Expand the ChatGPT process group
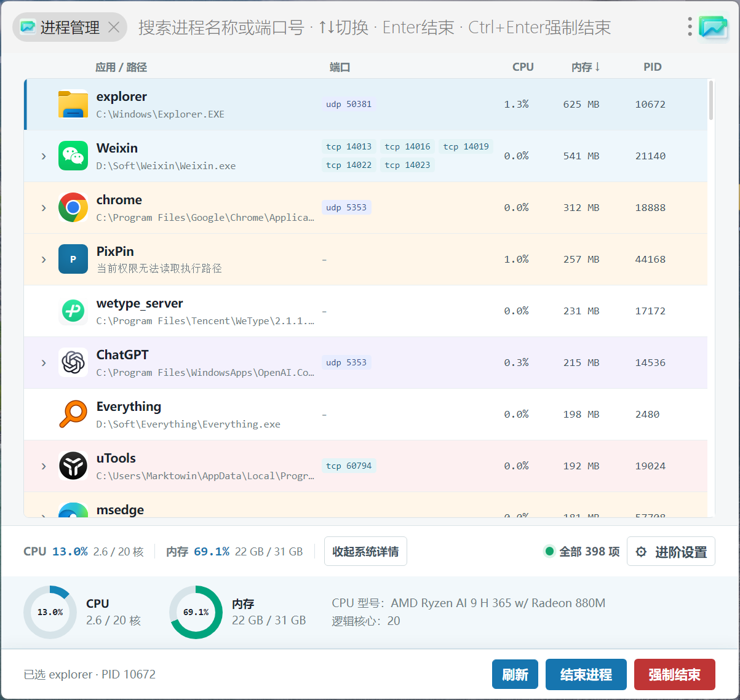Viewport: 740px width, 700px height. coord(44,363)
